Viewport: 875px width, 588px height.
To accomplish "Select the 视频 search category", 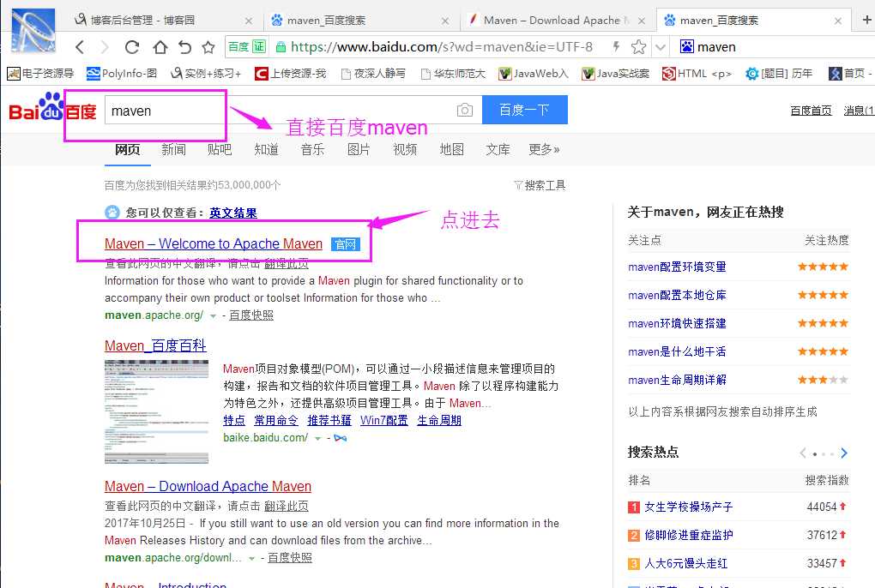I will click(x=405, y=149).
